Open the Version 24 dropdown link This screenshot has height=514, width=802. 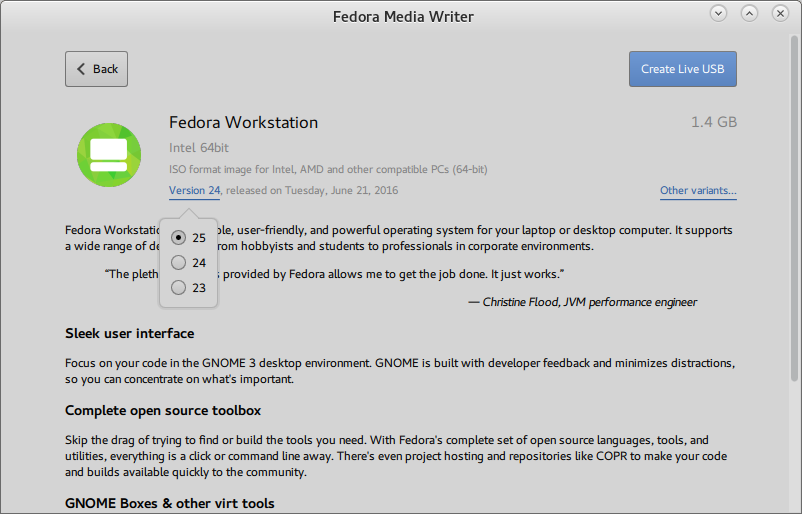click(194, 190)
